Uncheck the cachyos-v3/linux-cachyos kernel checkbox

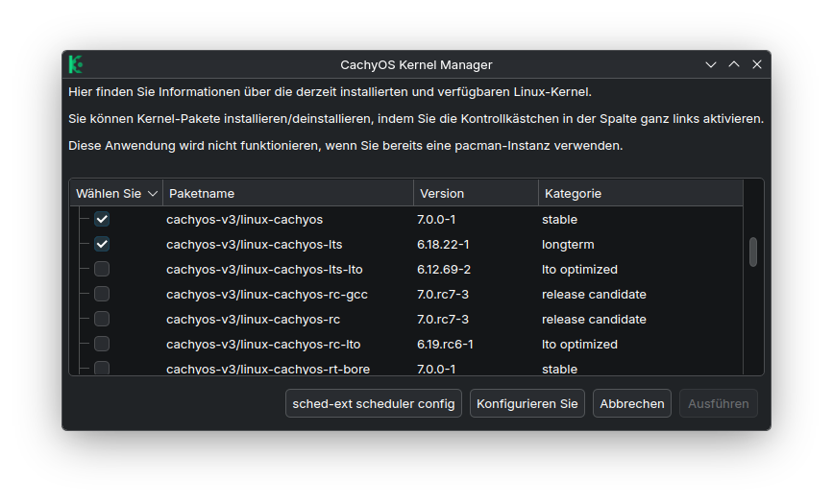(x=102, y=219)
